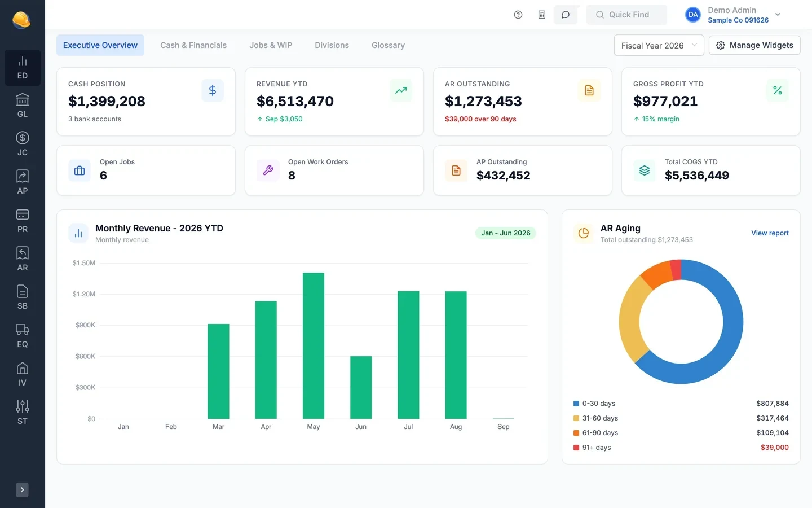This screenshot has width=812, height=508.
Task: Navigate to the AR sidebar module
Action: 23,260
